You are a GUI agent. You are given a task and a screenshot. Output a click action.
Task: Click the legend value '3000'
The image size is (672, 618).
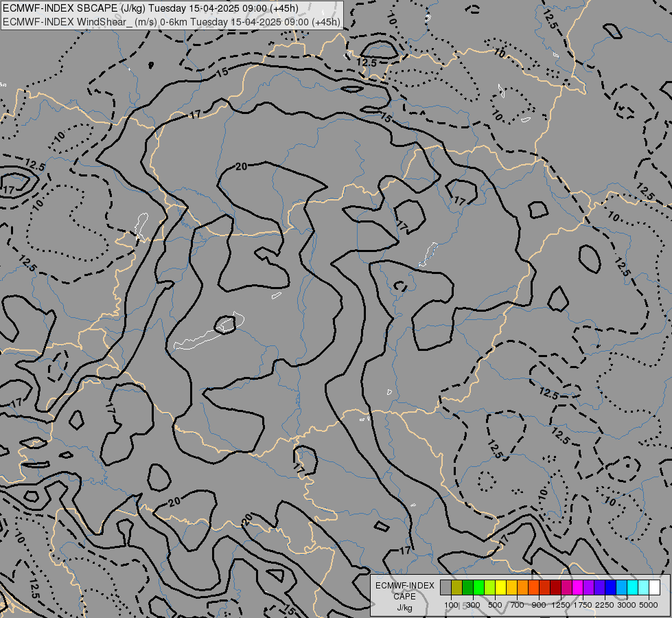[627, 605]
